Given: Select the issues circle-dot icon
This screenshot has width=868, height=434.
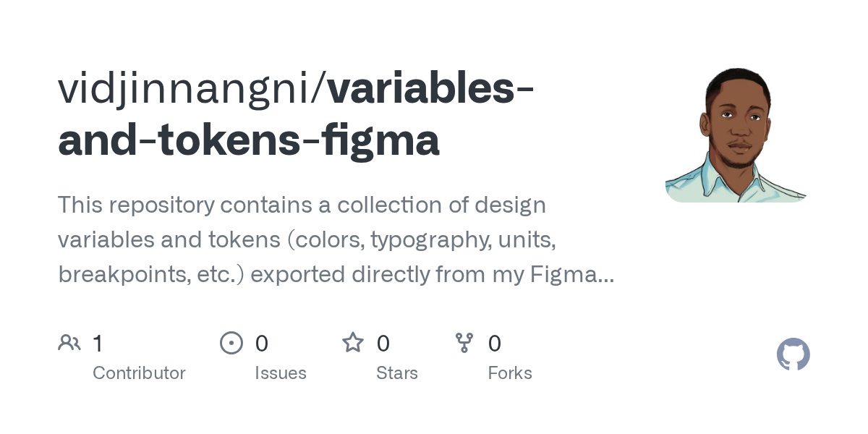Looking at the screenshot, I should 231,343.
